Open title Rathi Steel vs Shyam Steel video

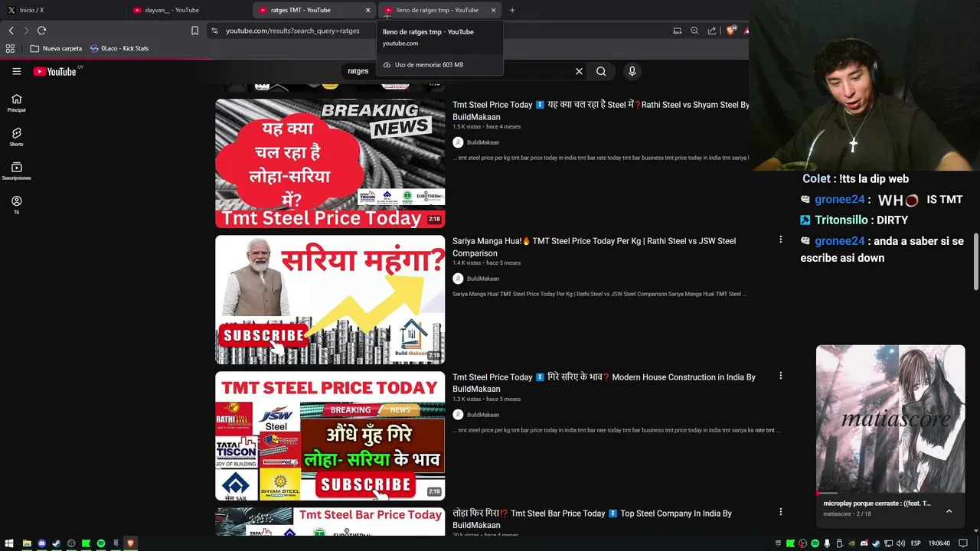coord(601,110)
